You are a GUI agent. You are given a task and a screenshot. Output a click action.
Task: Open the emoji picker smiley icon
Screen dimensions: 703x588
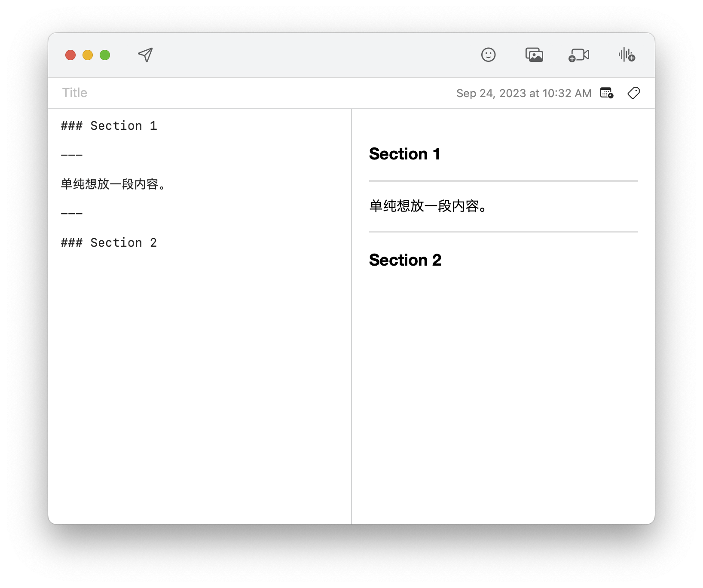[x=488, y=55]
